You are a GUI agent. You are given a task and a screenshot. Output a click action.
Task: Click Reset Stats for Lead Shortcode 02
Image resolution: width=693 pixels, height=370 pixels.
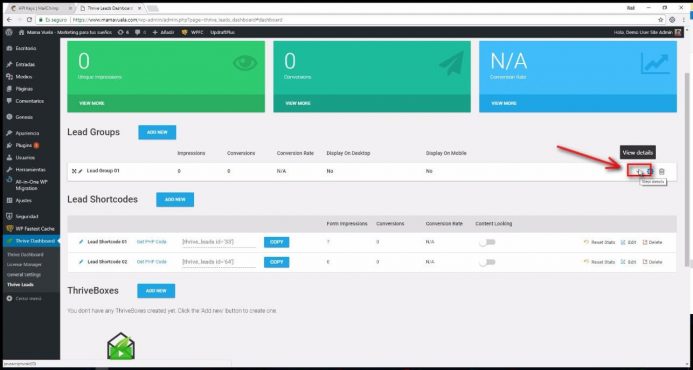click(x=599, y=263)
